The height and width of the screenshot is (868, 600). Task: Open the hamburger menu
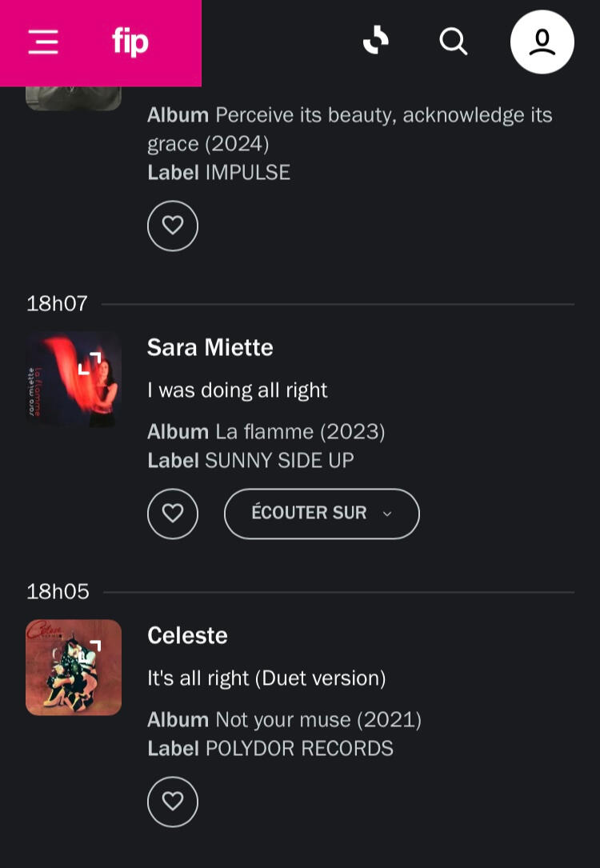point(43,42)
